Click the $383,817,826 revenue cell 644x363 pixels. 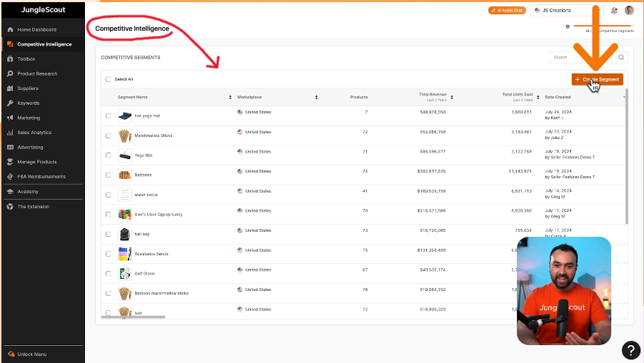(431, 171)
